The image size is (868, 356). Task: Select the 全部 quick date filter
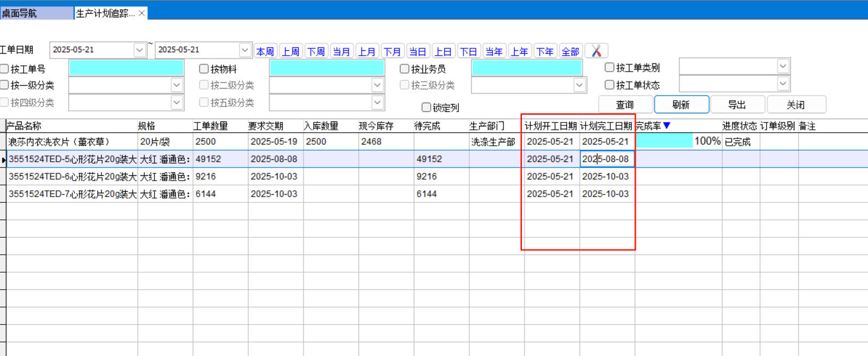pyautogui.click(x=570, y=51)
